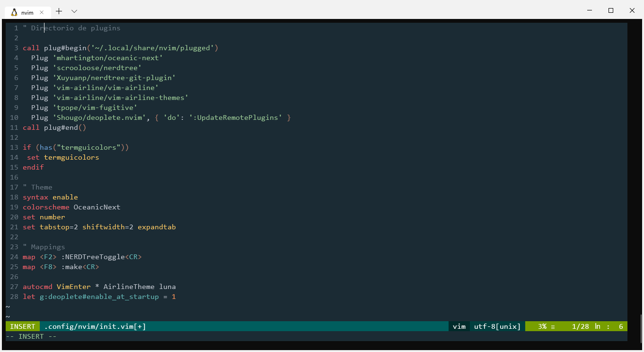This screenshot has width=644, height=352.
Task: Click the 1/28 line counter in statusline
Action: click(x=581, y=326)
